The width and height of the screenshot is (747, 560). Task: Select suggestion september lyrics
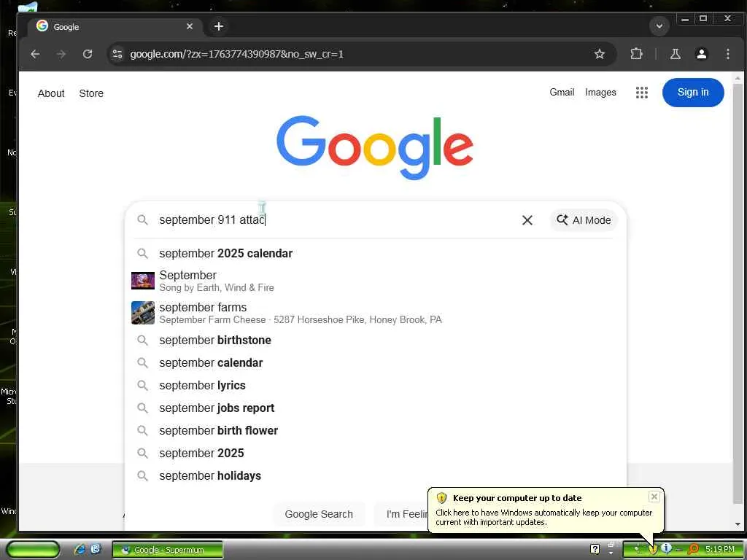coord(376,385)
